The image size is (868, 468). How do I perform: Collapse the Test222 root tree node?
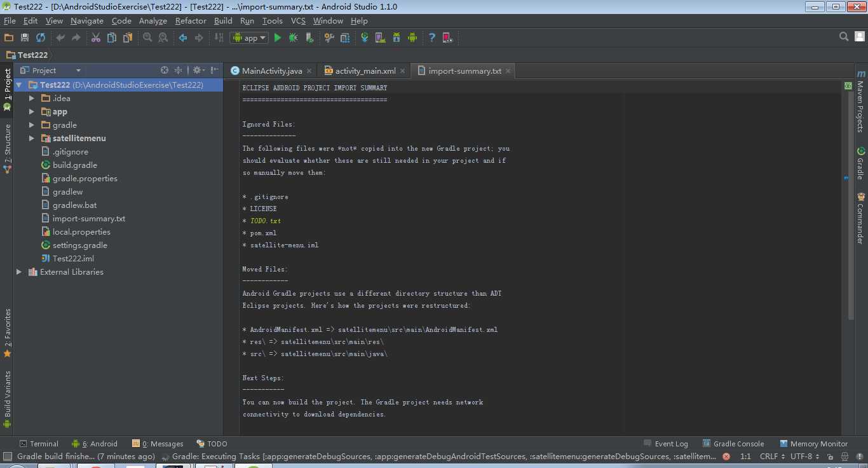20,85
